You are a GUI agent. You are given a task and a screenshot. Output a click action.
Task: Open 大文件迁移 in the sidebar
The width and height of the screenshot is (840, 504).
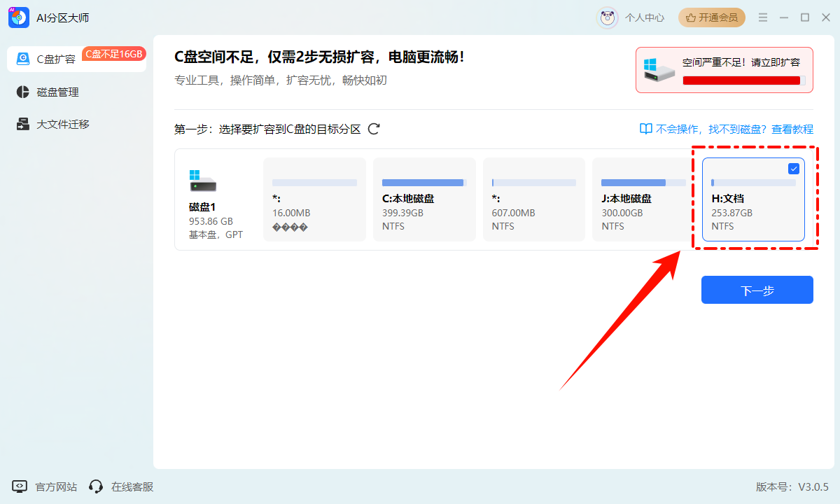click(63, 125)
